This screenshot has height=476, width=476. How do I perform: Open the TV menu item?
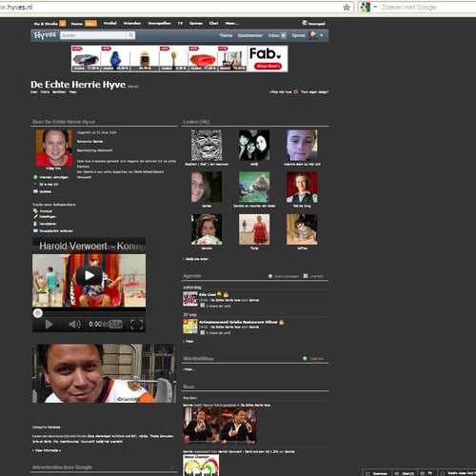click(x=180, y=23)
